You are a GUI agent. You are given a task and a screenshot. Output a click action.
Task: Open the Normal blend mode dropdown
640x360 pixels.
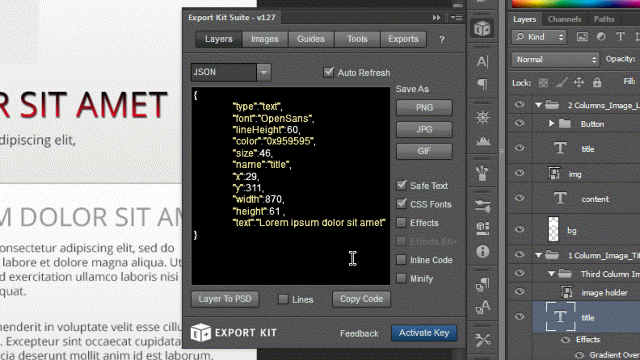click(556, 60)
